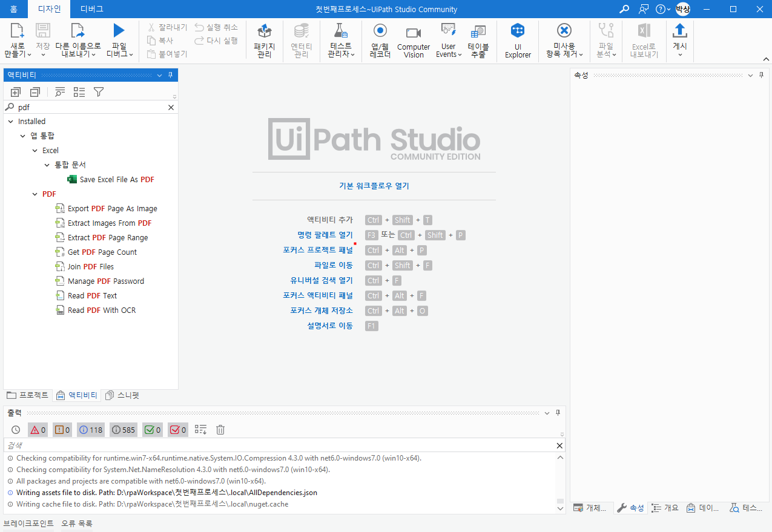This screenshot has height=532, width=772.
Task: Open the 스니펫 panel tab
Action: click(123, 395)
